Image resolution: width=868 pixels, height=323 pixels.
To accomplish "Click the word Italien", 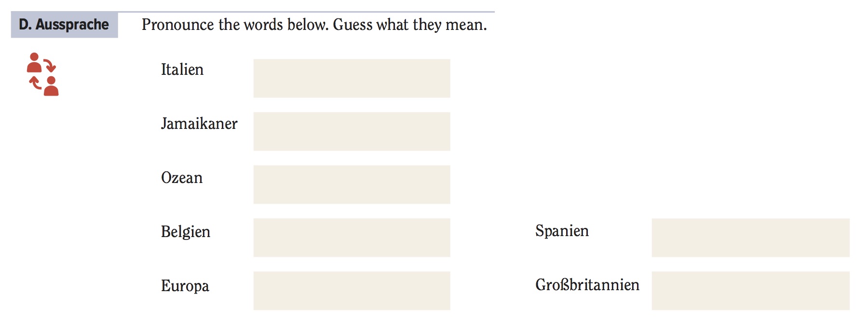I will [x=182, y=70].
